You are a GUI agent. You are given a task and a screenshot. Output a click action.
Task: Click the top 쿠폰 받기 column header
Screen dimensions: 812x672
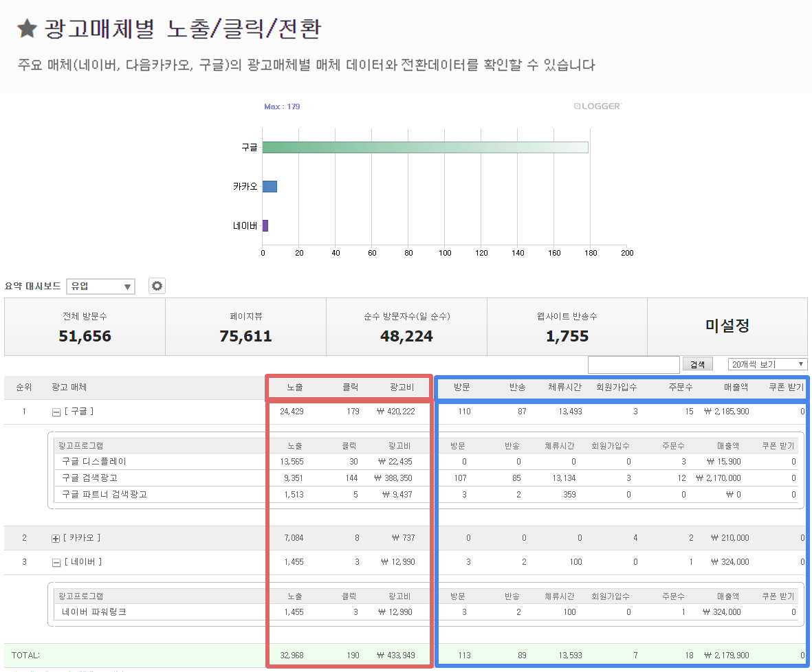(x=786, y=388)
